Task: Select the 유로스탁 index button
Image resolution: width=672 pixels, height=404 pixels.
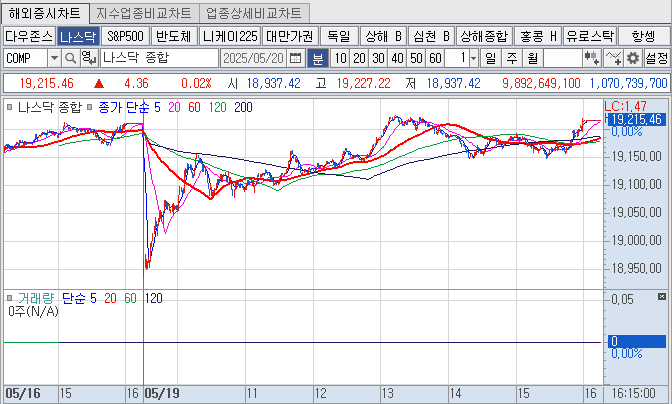Action: pyautogui.click(x=590, y=36)
